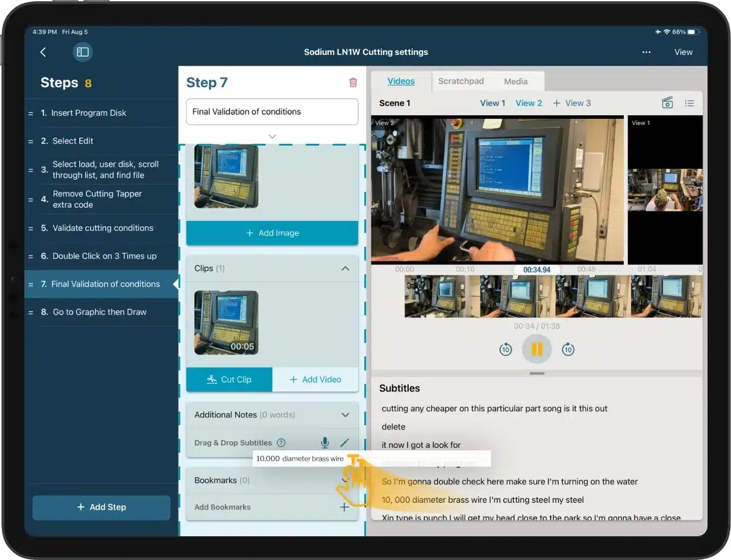Click the Cut Clip button

(229, 380)
